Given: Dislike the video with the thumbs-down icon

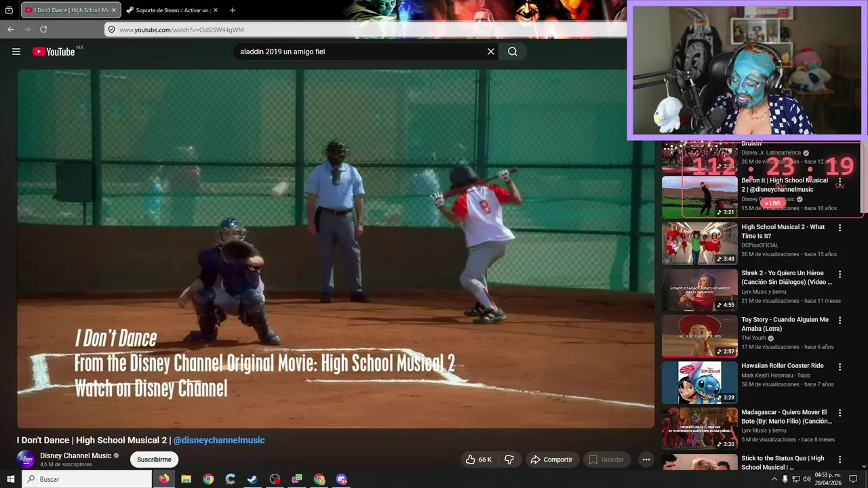Looking at the screenshot, I should (x=509, y=460).
